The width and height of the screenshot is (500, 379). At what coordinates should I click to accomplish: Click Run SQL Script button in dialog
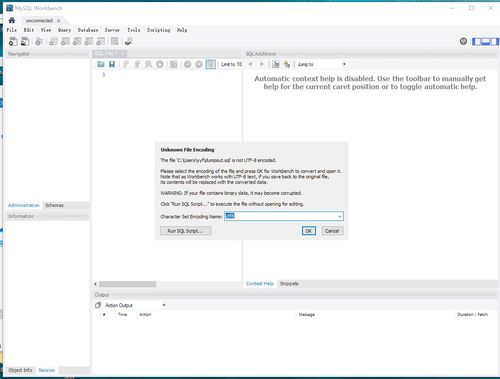pyautogui.click(x=186, y=231)
